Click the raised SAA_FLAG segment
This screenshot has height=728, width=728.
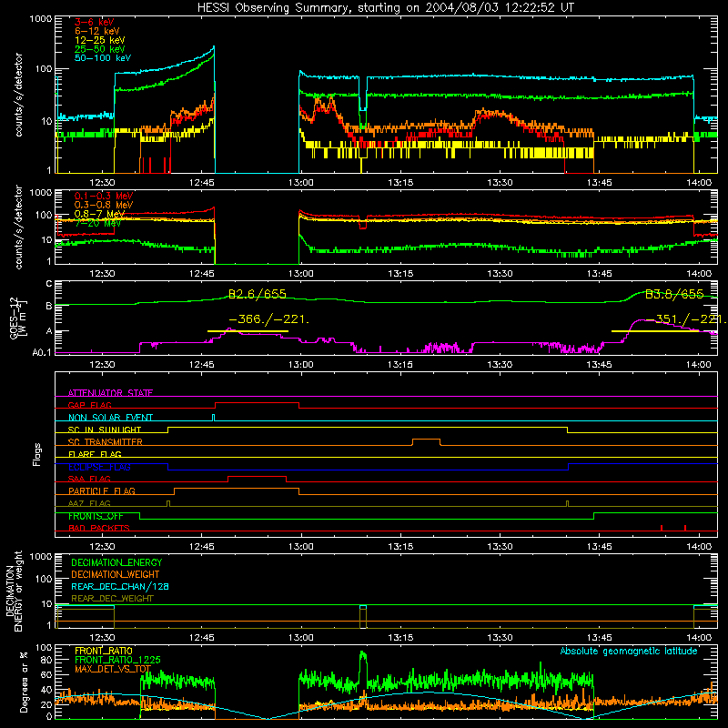[257, 476]
